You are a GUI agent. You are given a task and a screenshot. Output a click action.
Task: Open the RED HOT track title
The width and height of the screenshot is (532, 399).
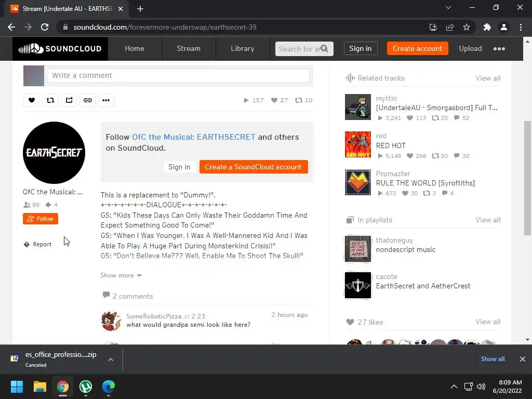click(x=391, y=145)
